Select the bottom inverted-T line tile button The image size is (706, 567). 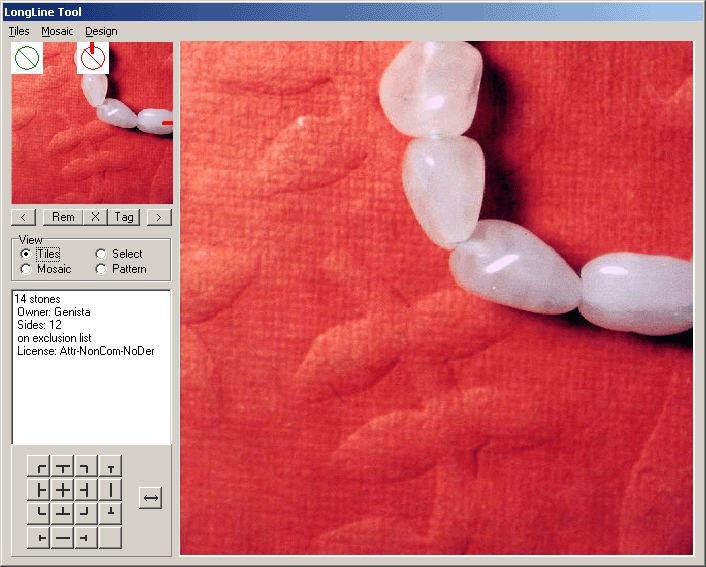63,514
